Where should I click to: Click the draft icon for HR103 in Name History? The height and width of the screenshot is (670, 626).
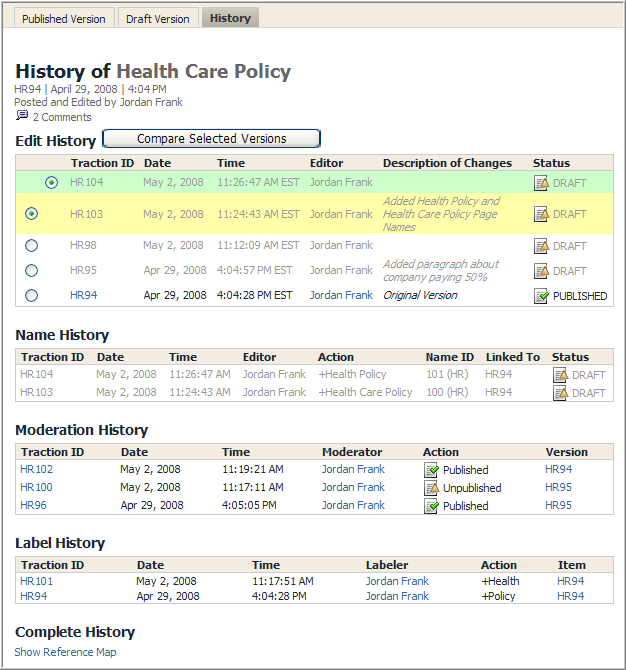pos(560,393)
